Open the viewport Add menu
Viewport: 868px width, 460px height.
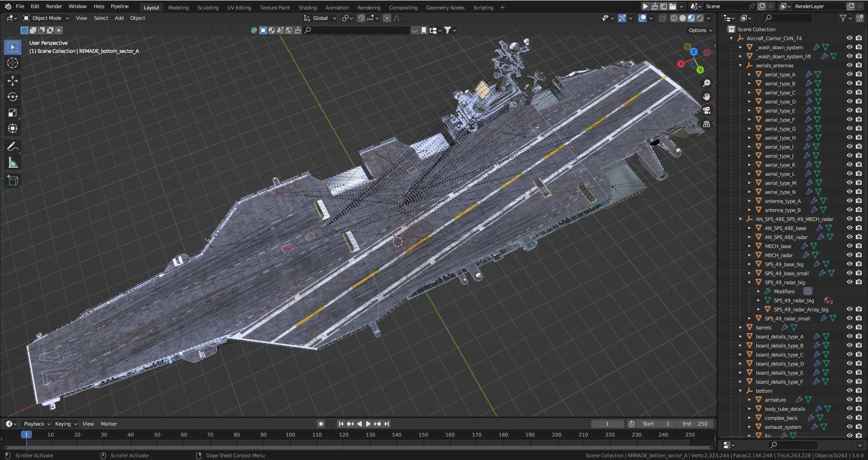pyautogui.click(x=119, y=18)
